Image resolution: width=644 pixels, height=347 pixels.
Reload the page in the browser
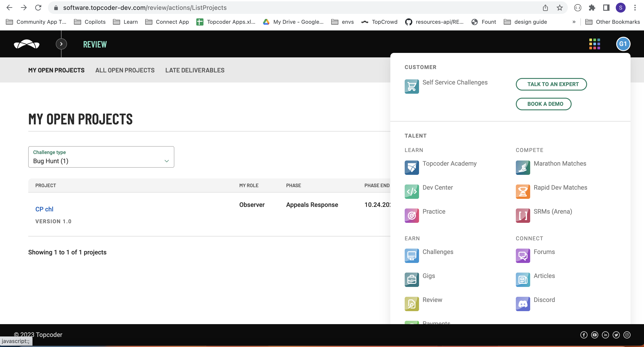coord(38,8)
